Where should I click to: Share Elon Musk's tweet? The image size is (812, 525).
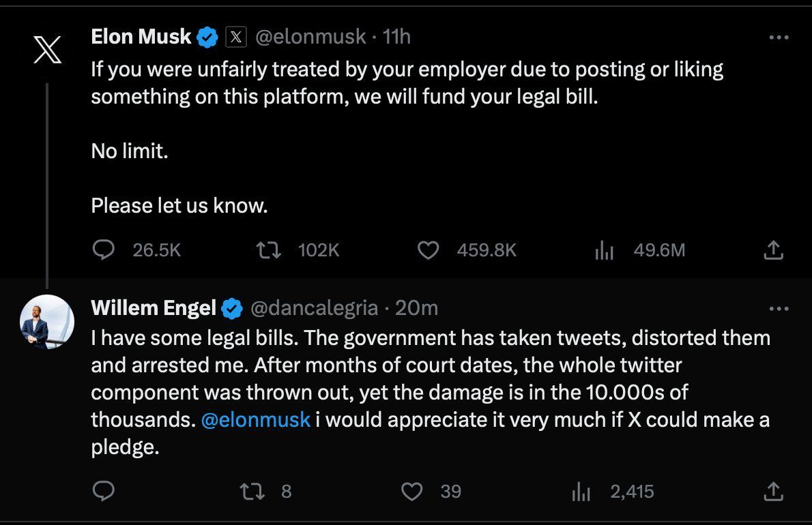coord(772,250)
